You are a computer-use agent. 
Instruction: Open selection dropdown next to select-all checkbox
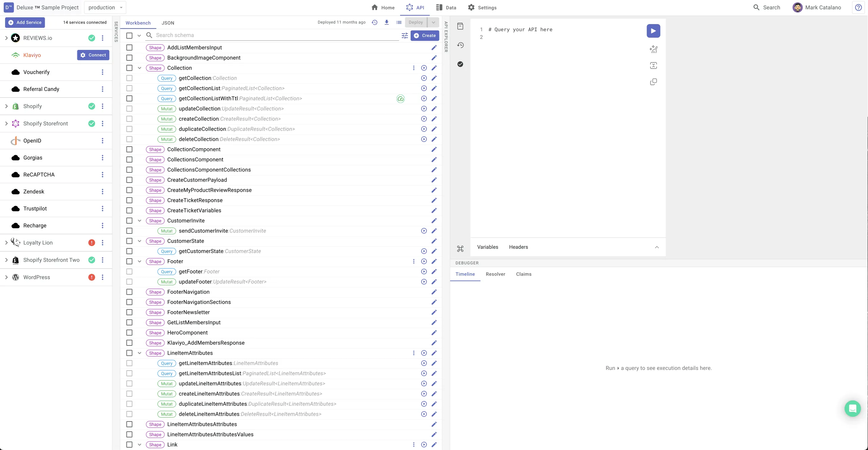(x=139, y=35)
